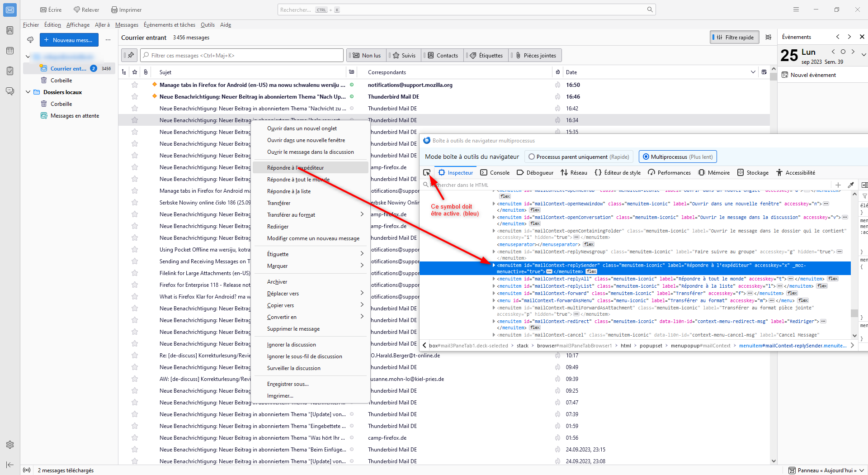Toggle the Pièces jointes quick filter
This screenshot has width=868, height=475.
(x=536, y=55)
